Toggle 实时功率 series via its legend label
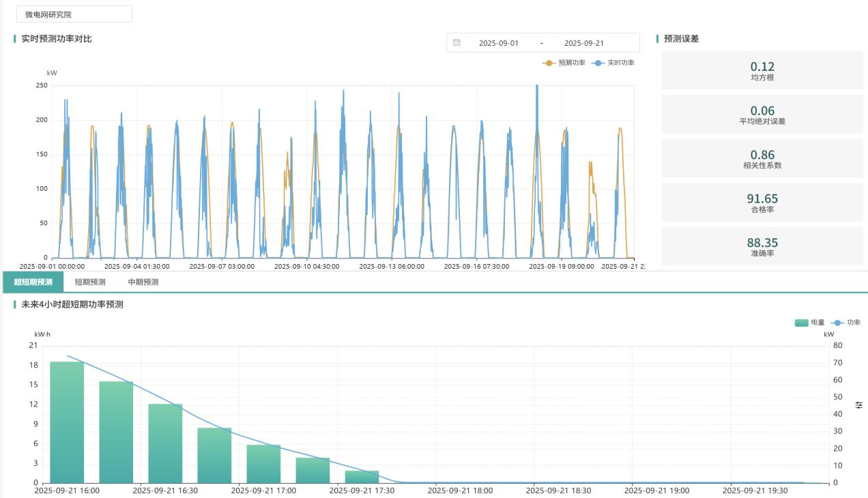This screenshot has width=868, height=498. 620,63
